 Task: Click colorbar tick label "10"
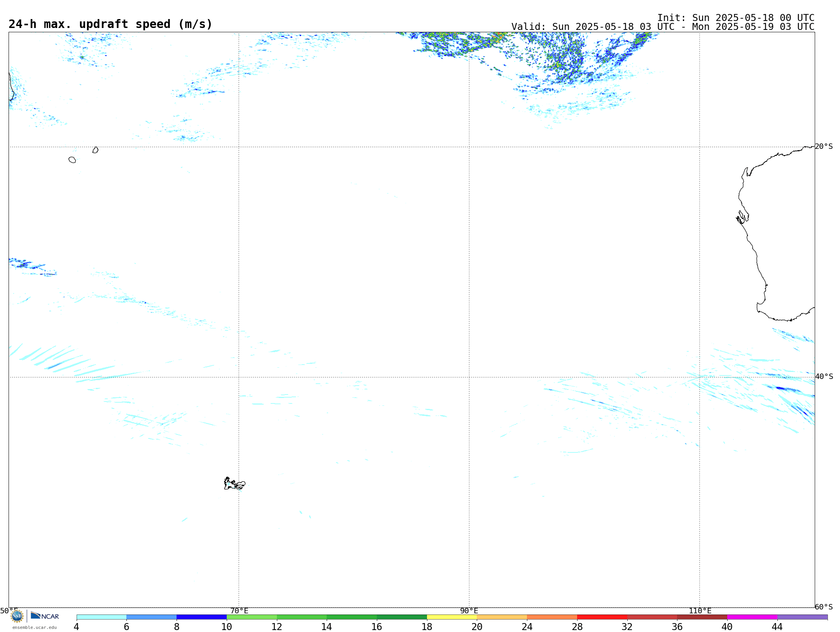pos(227,627)
